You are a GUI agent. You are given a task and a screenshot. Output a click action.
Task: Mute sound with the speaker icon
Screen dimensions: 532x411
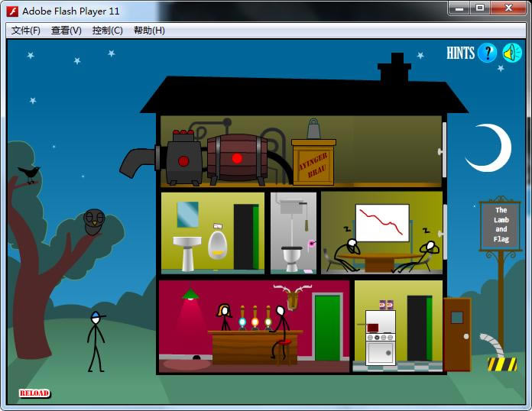(x=511, y=53)
